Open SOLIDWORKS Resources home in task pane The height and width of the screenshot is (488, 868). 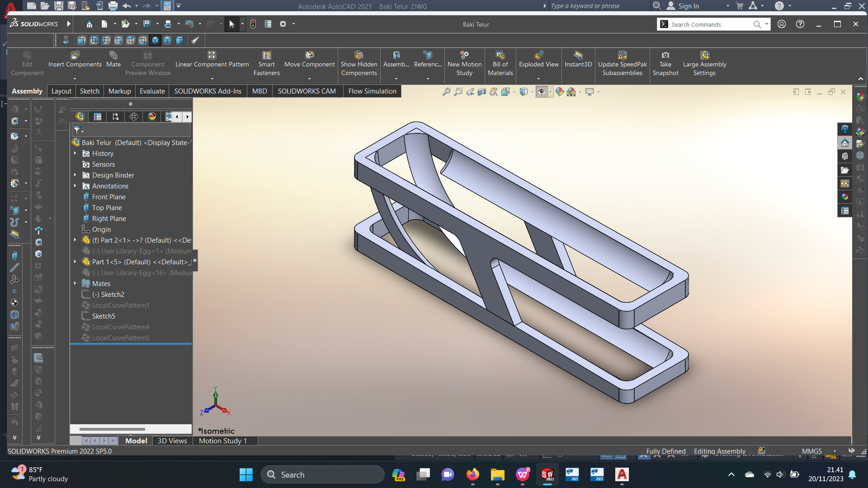tap(844, 143)
